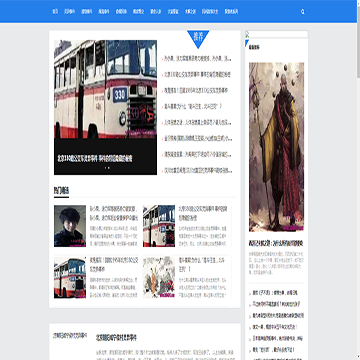Open the ink painting thumbnail
Screen dimensions: 360x360
pos(159,277)
